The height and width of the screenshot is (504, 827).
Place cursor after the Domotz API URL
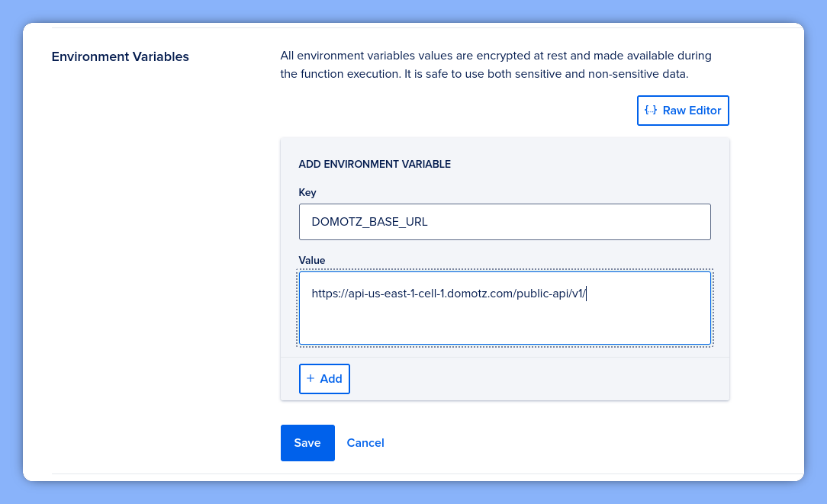click(586, 294)
